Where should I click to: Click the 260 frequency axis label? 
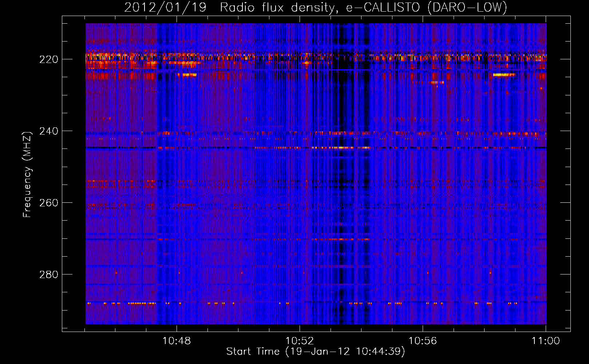(48, 203)
